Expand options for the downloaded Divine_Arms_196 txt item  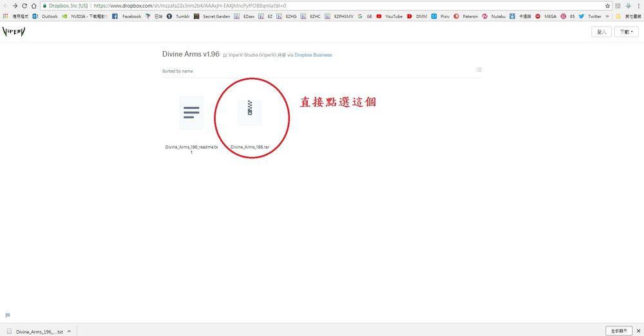pyautogui.click(x=70, y=331)
